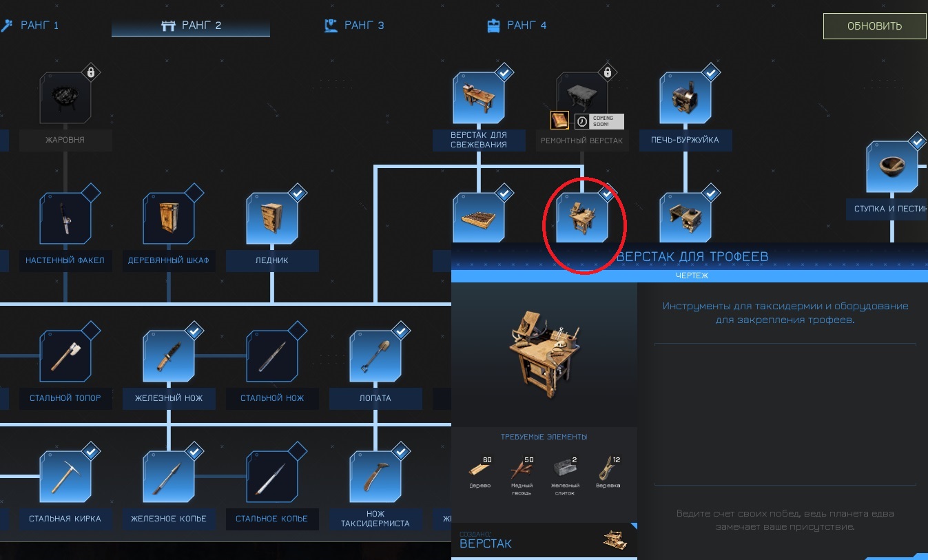The height and width of the screenshot is (560, 928).
Task: Open the Печь-буржуйка stove blueprint
Action: (x=685, y=98)
